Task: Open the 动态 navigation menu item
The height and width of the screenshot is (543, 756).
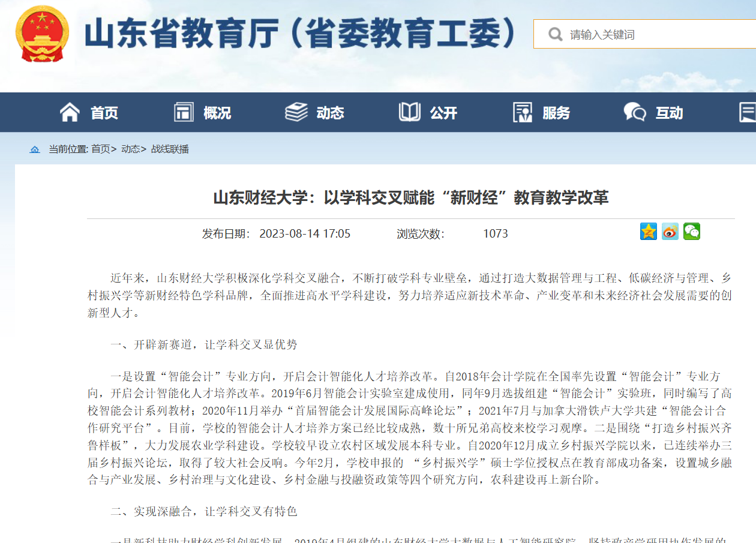Action: point(331,113)
